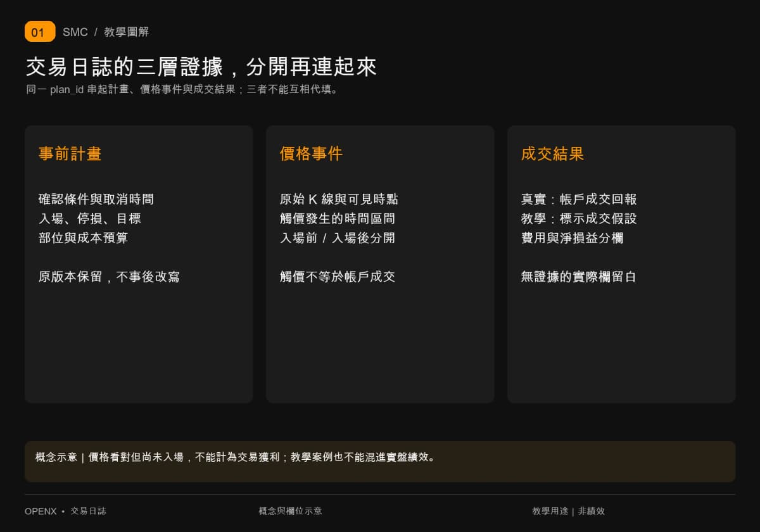The image size is (760, 532).
Task: Click the line 觸價發生的時間區間
Action: click(338, 219)
